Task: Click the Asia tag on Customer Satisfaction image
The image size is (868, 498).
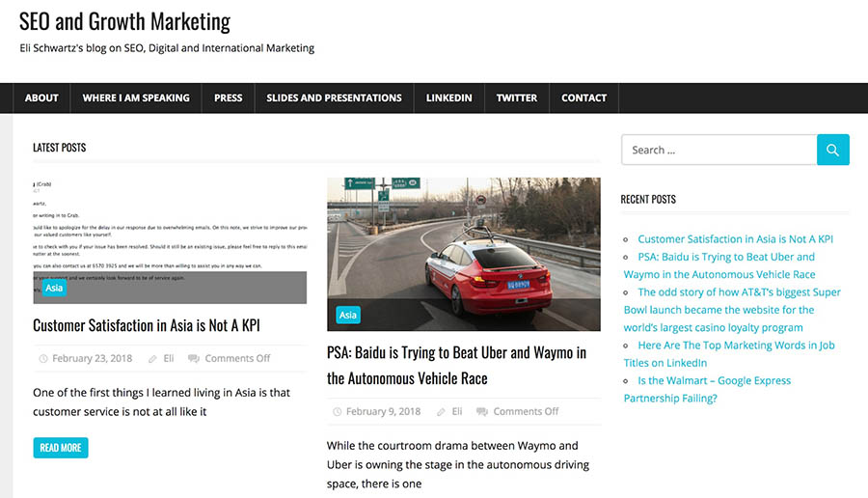Action: pos(54,288)
